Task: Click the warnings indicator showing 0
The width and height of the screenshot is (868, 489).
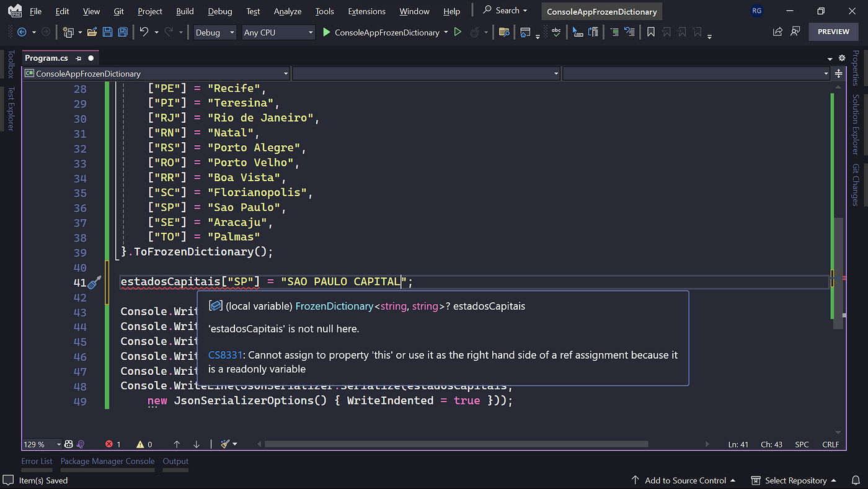Action: (144, 444)
